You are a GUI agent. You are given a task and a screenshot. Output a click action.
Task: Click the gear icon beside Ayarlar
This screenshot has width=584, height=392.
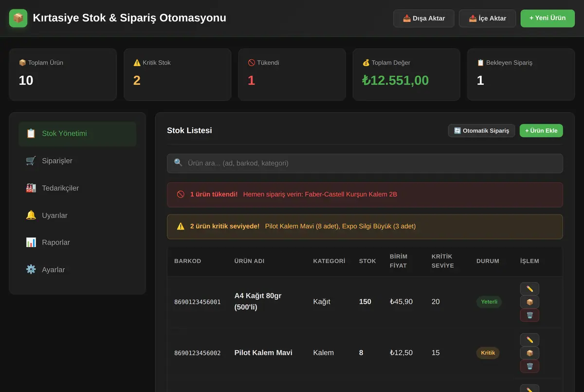click(31, 269)
